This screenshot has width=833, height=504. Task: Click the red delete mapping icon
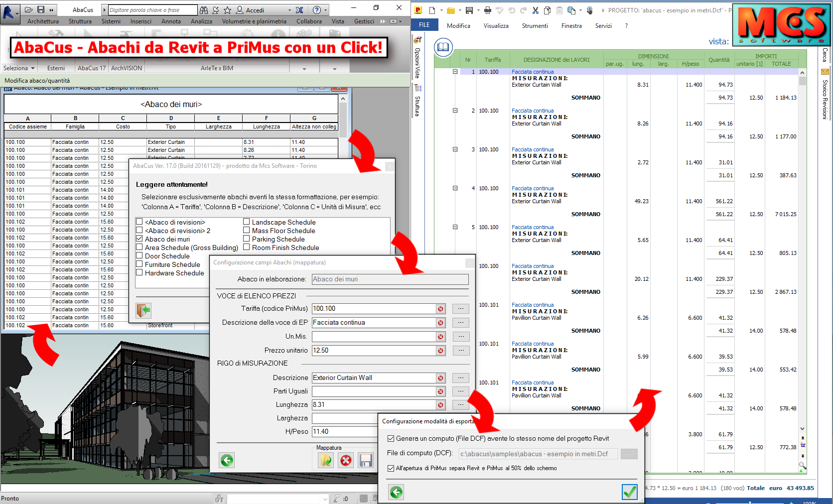pyautogui.click(x=346, y=460)
